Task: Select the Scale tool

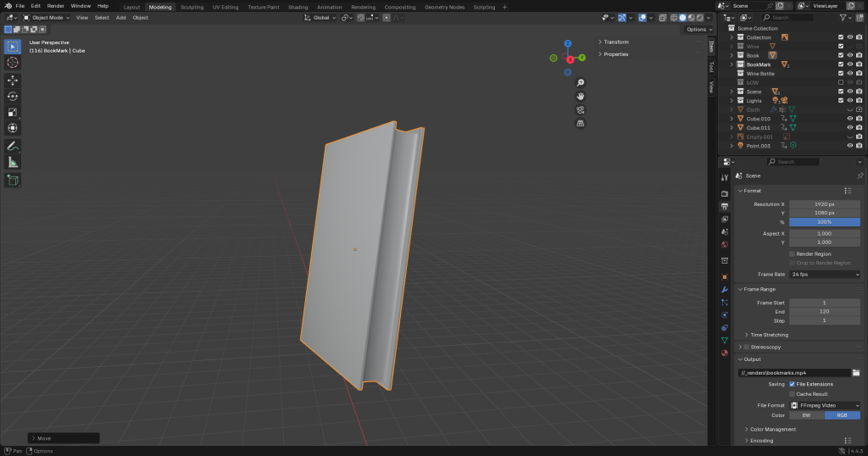Action: pos(13,113)
